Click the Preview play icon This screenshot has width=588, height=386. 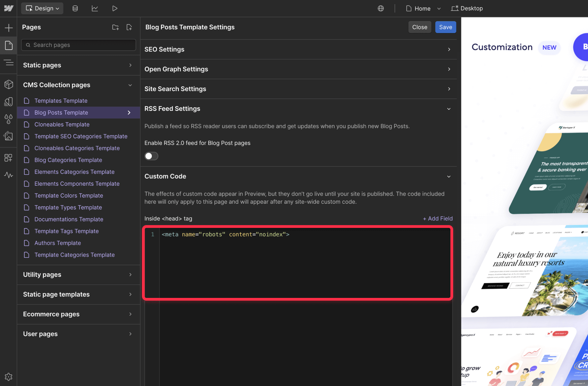click(x=115, y=8)
